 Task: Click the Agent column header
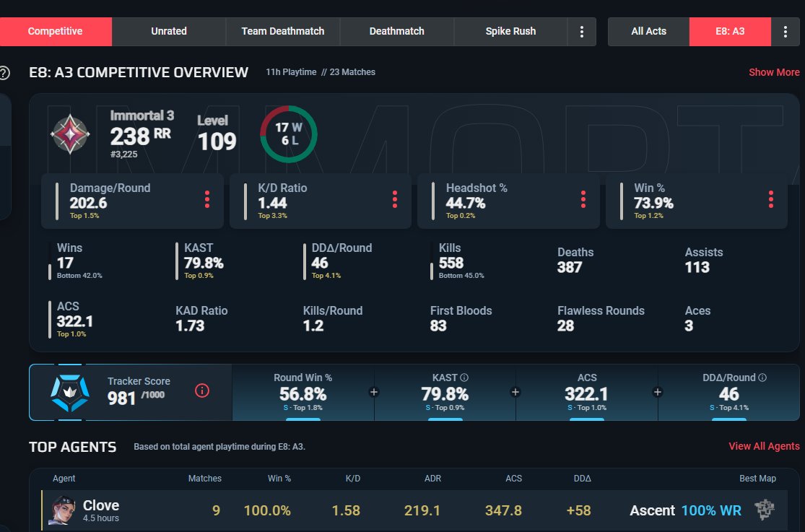coord(64,478)
